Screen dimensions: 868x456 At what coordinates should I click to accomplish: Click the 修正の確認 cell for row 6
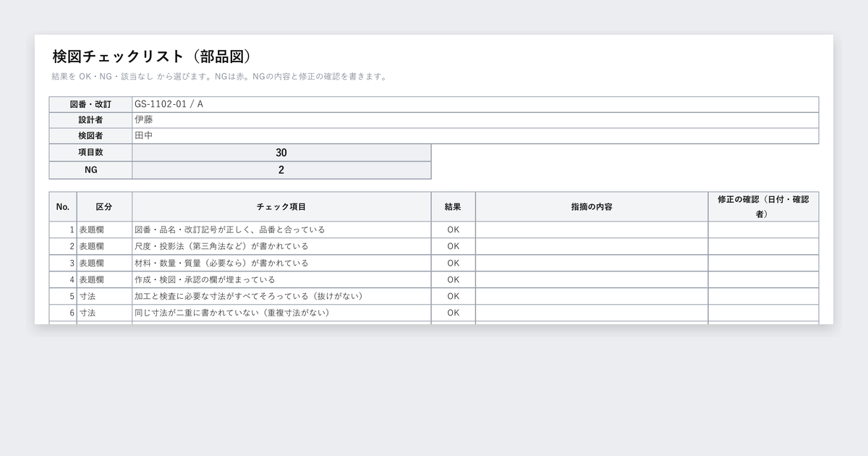763,313
